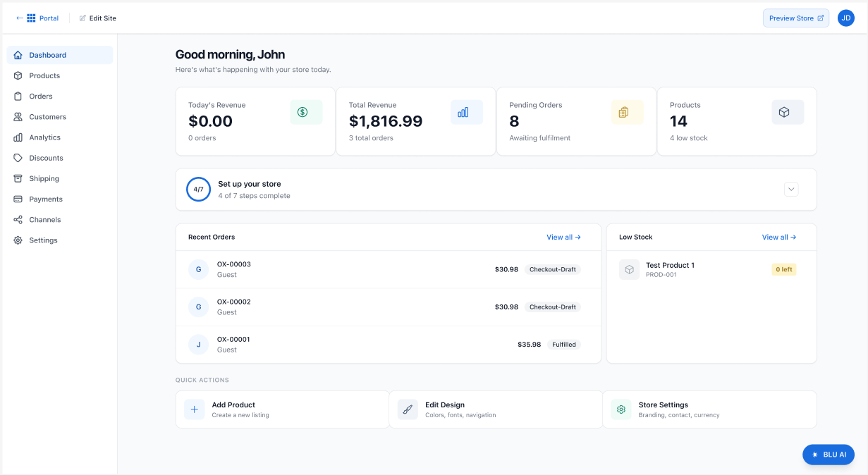Click the G avatar for order OX-00002
The width and height of the screenshot is (868, 475).
click(198, 307)
